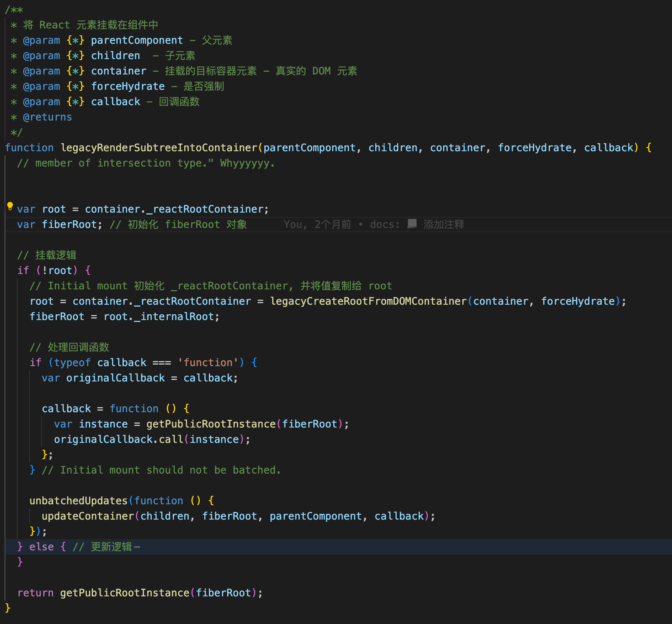This screenshot has height=624, width=672.
Task: Click the 'docs:' commit message text
Action: 385,225
